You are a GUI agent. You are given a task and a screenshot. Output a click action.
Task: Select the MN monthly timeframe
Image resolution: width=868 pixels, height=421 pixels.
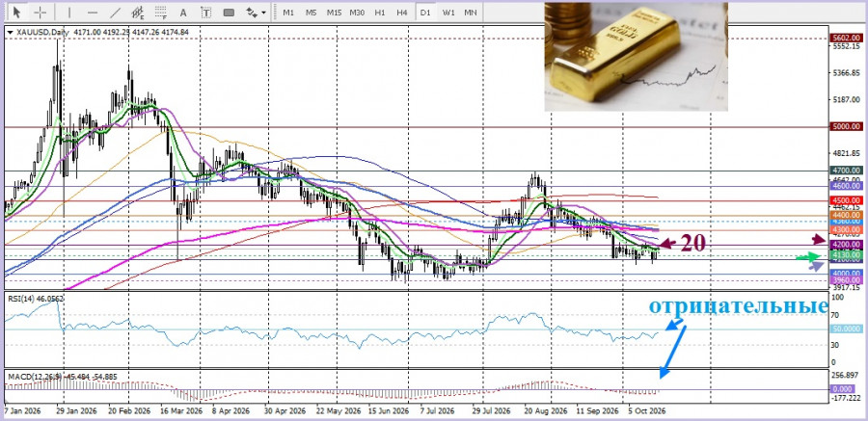click(x=471, y=13)
